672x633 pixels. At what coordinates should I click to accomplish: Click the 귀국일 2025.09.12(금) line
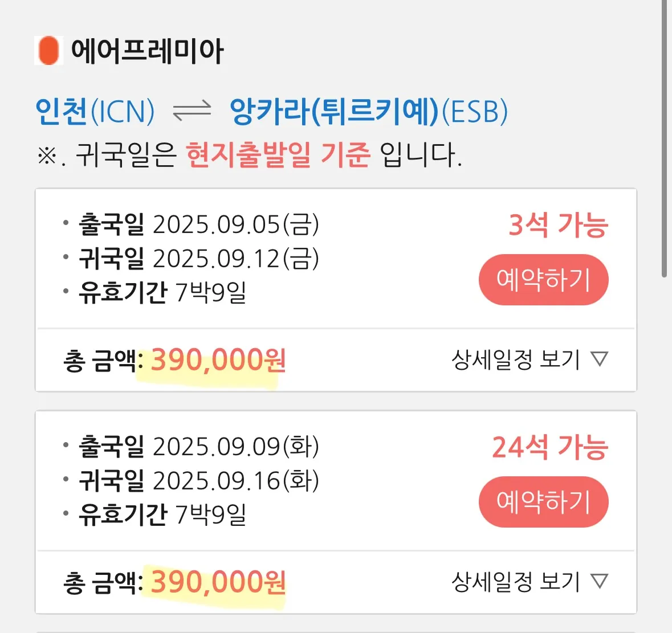[x=198, y=259]
